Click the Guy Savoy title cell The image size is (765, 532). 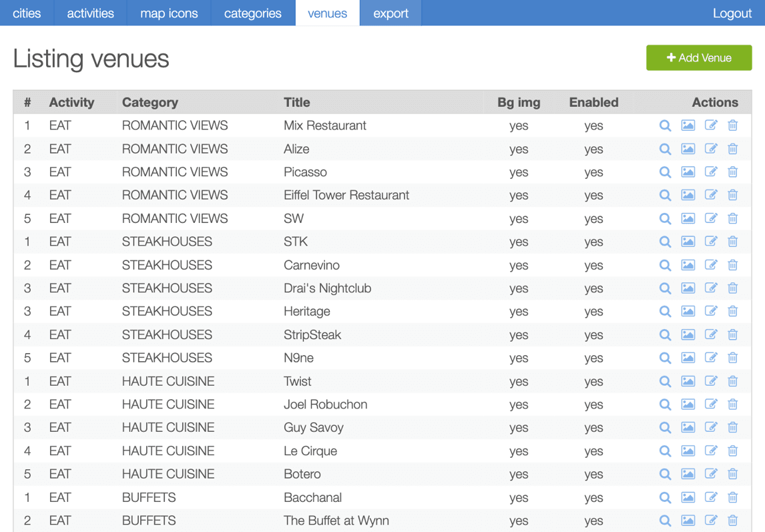(314, 428)
